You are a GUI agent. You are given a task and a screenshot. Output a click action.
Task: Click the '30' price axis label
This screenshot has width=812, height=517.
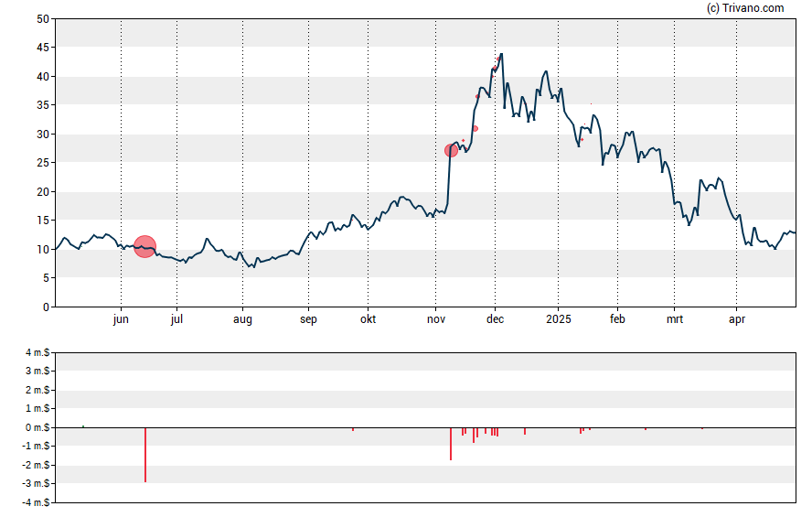(x=43, y=135)
